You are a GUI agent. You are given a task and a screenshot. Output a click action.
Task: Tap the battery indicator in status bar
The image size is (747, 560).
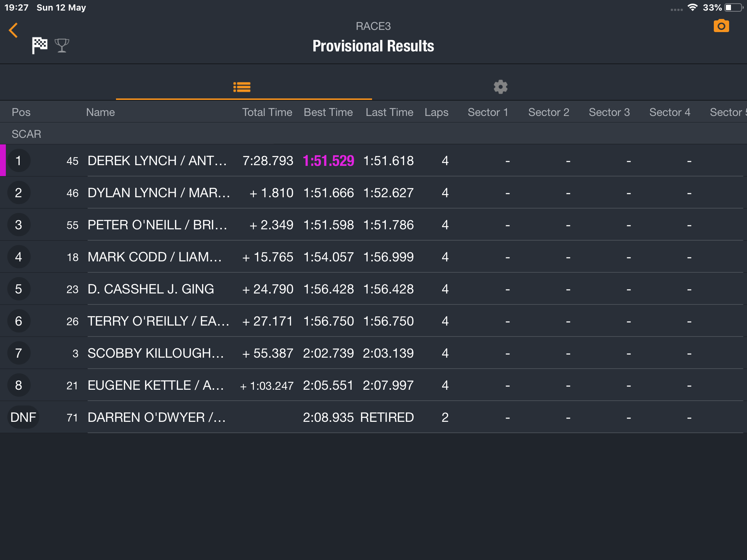[734, 7]
